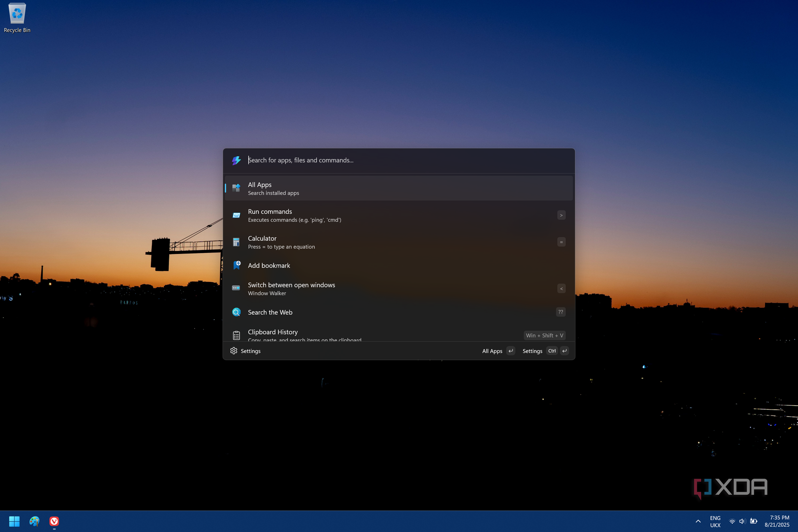Viewport: 798px width, 532px height.
Task: Click the Clipboard History icon
Action: click(x=236, y=335)
